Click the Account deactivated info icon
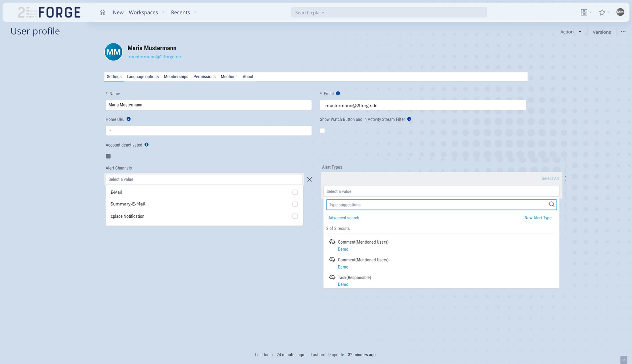The width and height of the screenshot is (632, 364). [x=146, y=145]
